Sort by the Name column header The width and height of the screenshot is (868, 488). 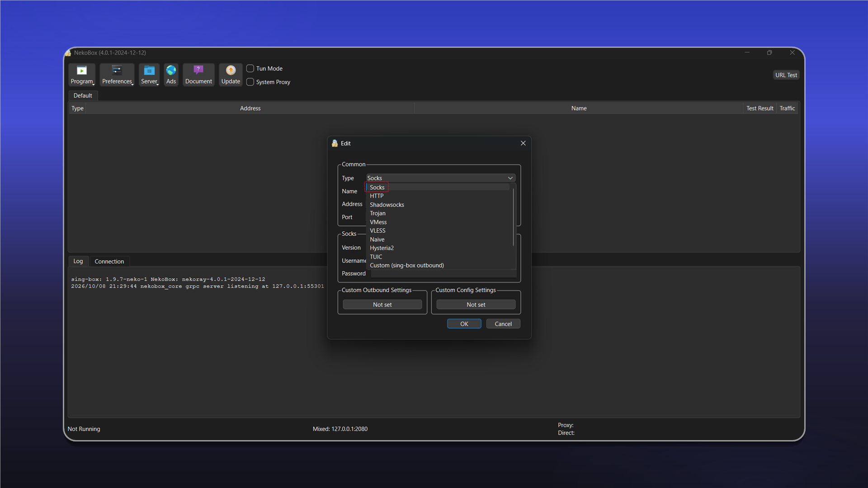(x=579, y=108)
